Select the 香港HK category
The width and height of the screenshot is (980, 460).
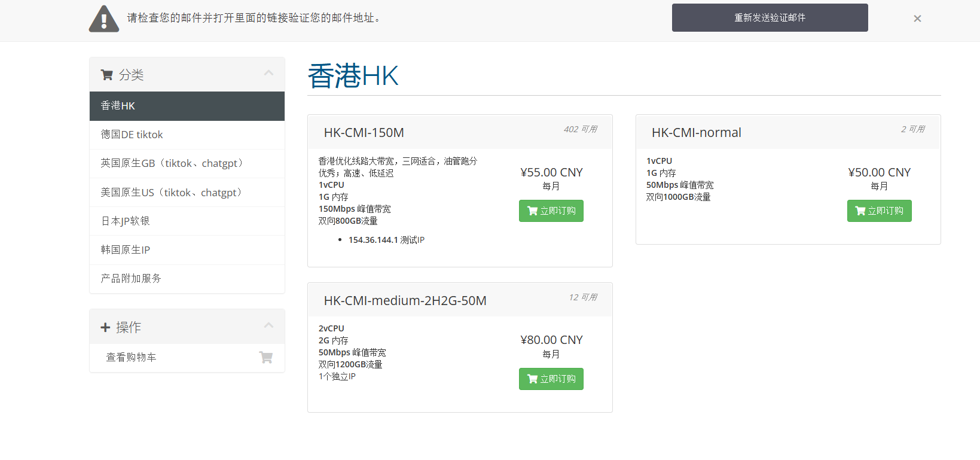pyautogui.click(x=187, y=106)
